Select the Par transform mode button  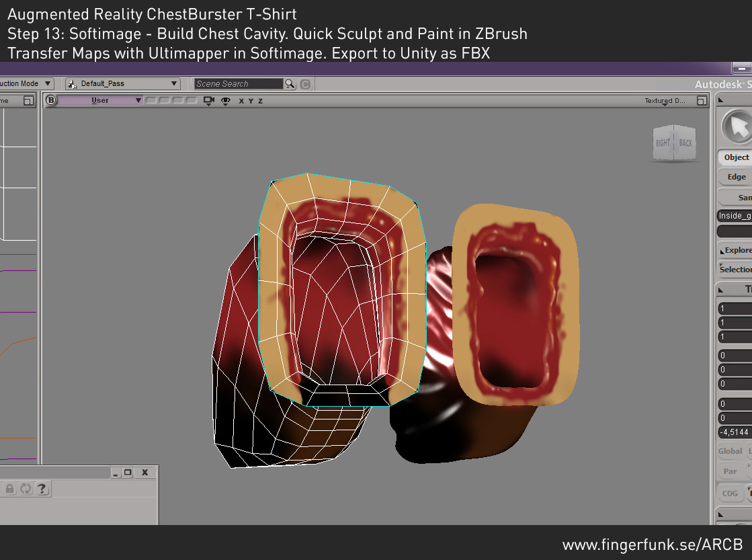[x=730, y=471]
